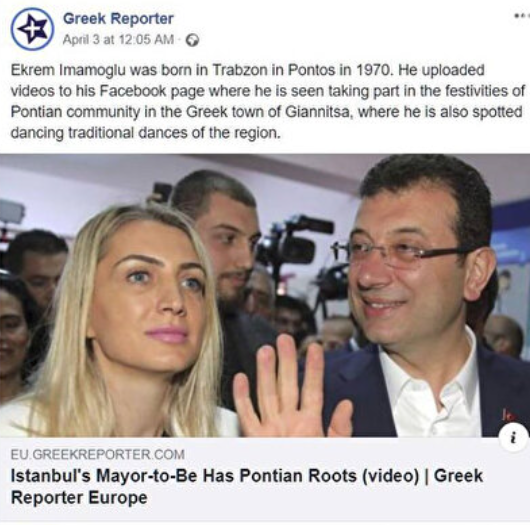
Task: Click the globe public-privacy icon
Action: [x=193, y=40]
